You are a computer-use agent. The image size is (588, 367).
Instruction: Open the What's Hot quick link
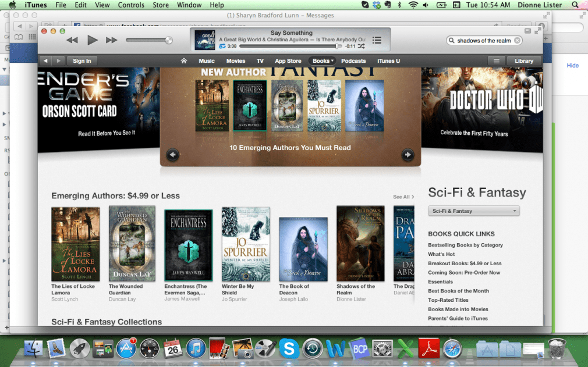[441, 254]
